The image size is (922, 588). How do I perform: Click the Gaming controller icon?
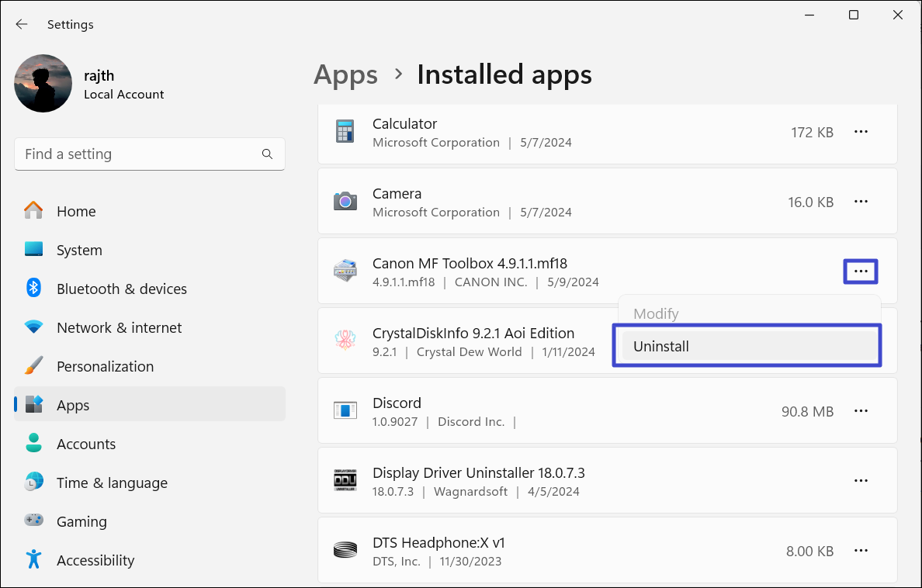point(33,521)
